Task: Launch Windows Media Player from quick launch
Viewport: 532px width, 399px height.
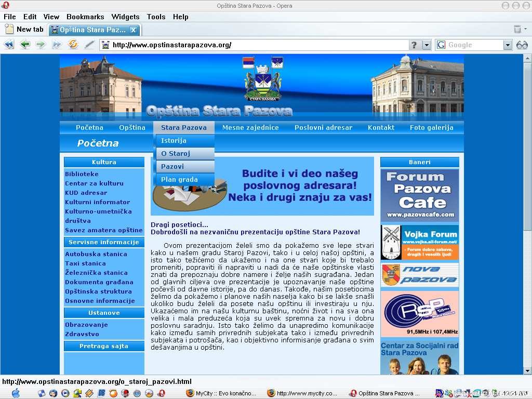Action: click(65, 393)
